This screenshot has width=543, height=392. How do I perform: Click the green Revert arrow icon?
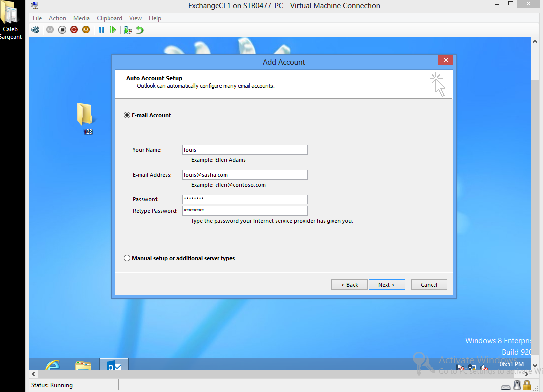click(139, 30)
